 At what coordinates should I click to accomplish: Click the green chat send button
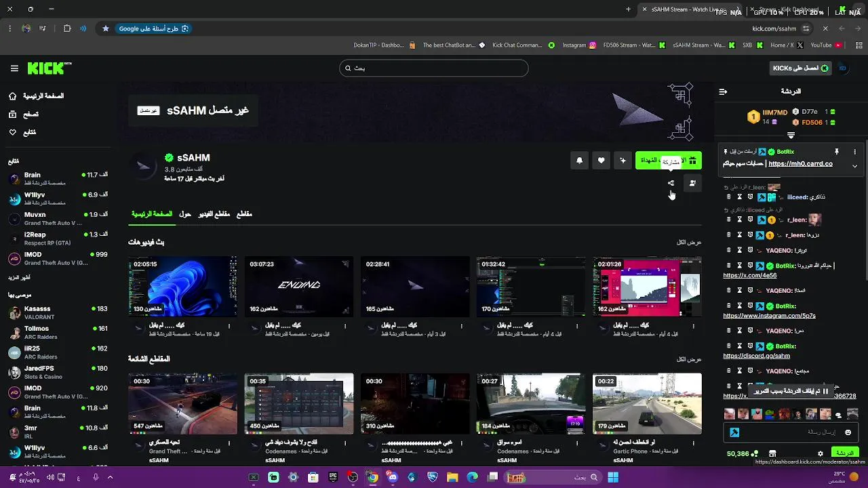844,453
